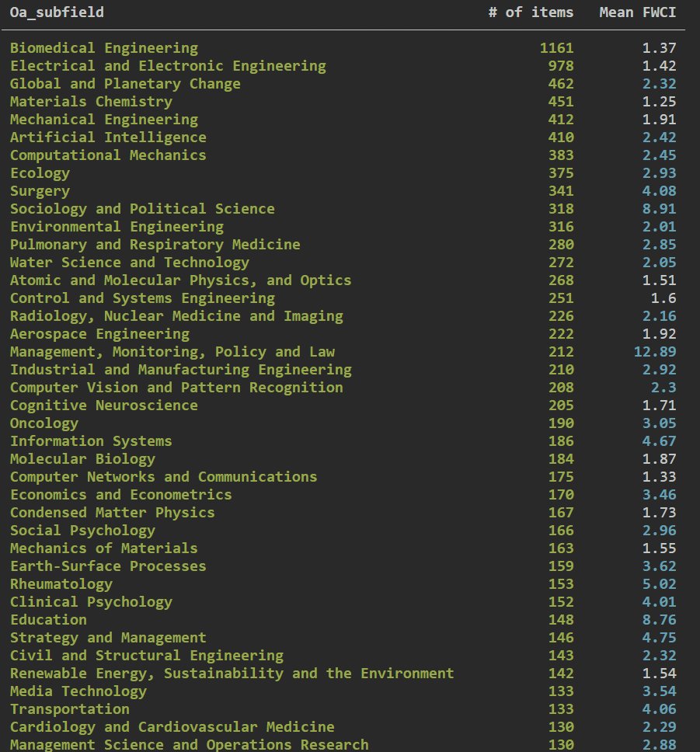Click Global and Planetary Change subfield

click(x=125, y=83)
